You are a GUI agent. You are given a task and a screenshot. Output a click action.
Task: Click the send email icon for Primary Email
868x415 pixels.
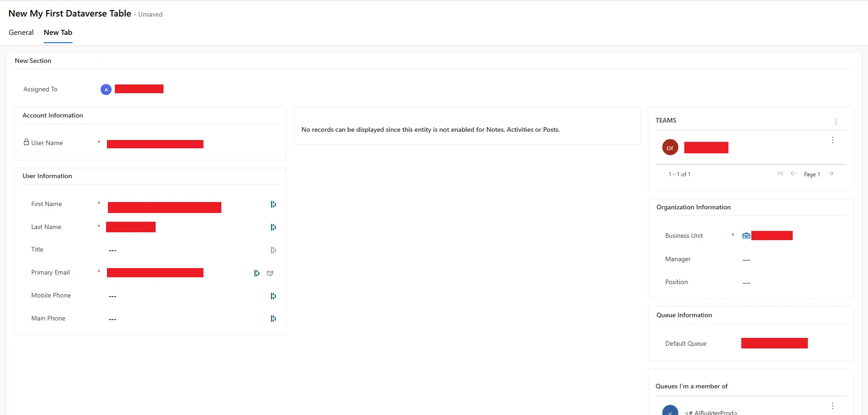click(x=270, y=273)
